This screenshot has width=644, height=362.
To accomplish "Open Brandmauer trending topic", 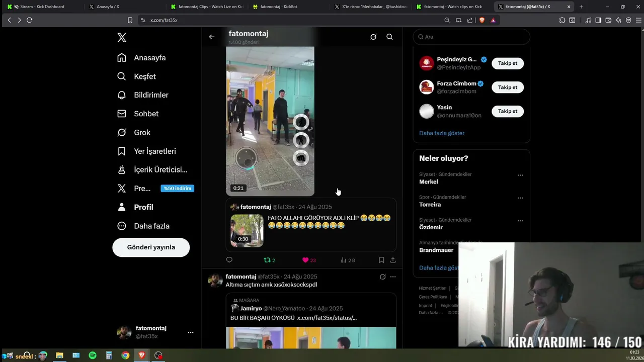I will pyautogui.click(x=436, y=250).
